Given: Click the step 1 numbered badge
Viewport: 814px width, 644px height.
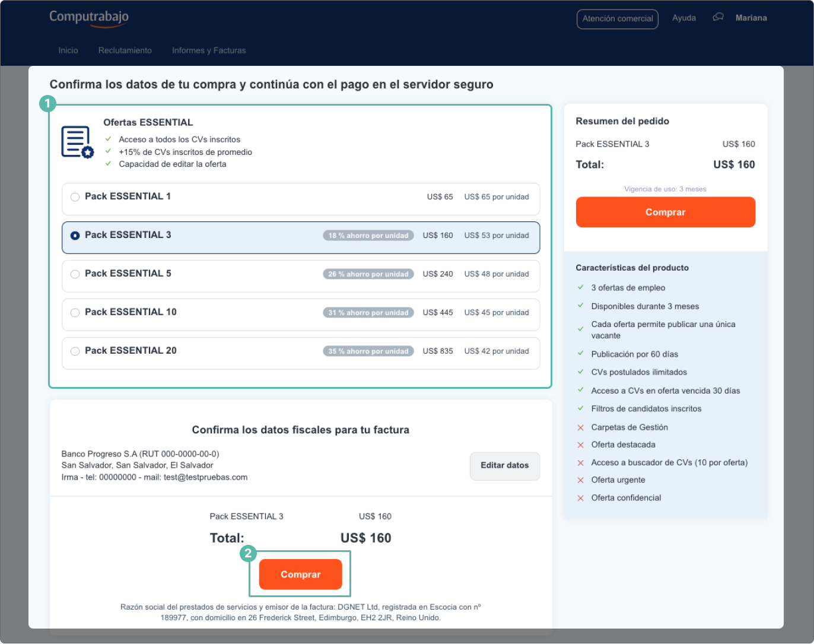Looking at the screenshot, I should tap(47, 104).
